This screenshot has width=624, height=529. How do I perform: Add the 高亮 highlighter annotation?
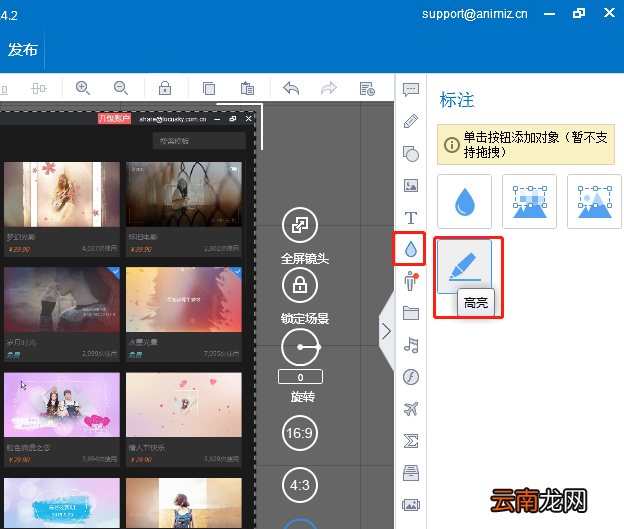tap(464, 266)
